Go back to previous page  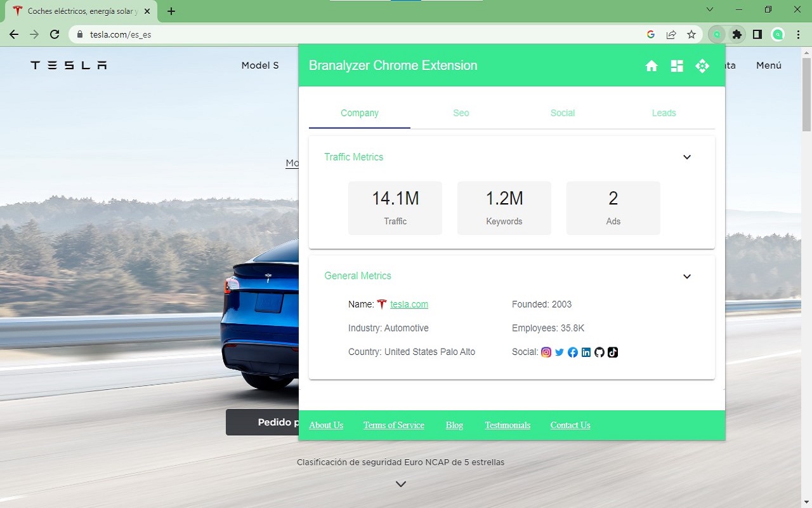click(x=14, y=35)
